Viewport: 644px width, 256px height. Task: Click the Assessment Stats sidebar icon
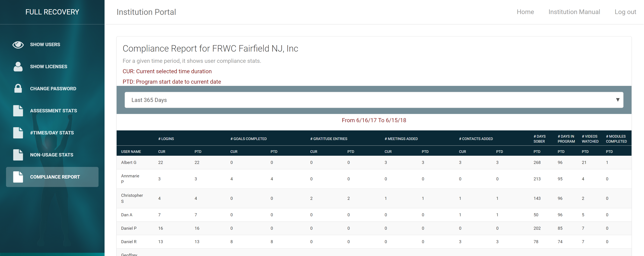click(x=18, y=111)
